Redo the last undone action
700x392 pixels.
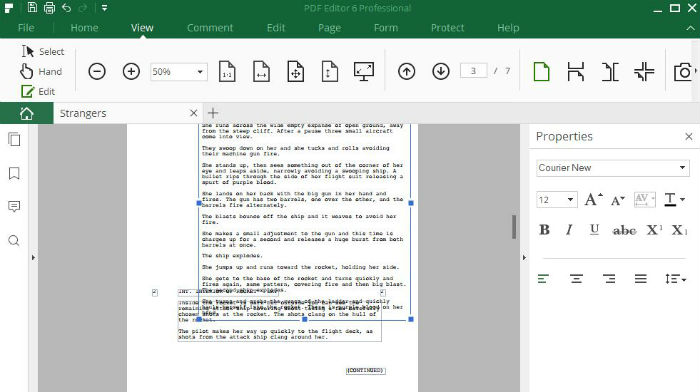[83, 8]
